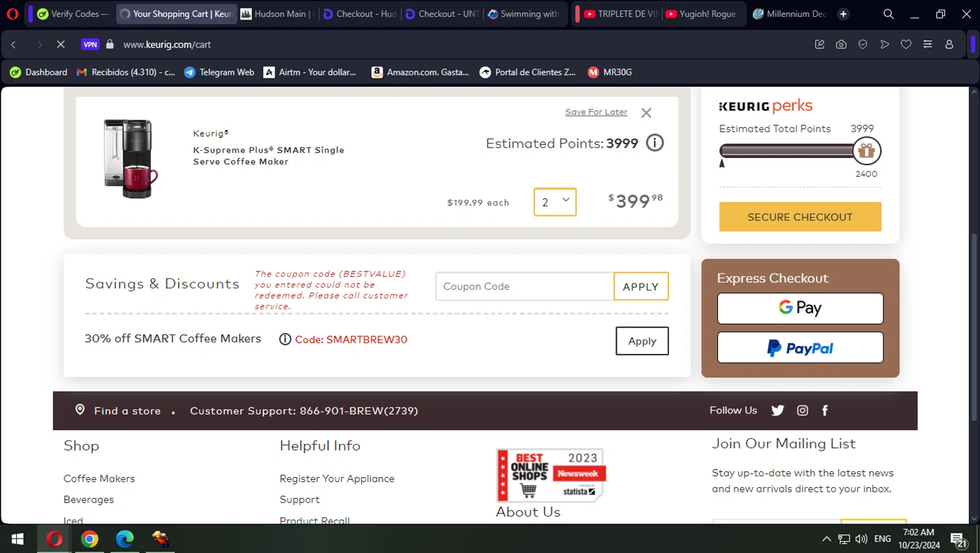The width and height of the screenshot is (980, 553).
Task: Open the MR30G bookmark
Action: pyautogui.click(x=610, y=72)
